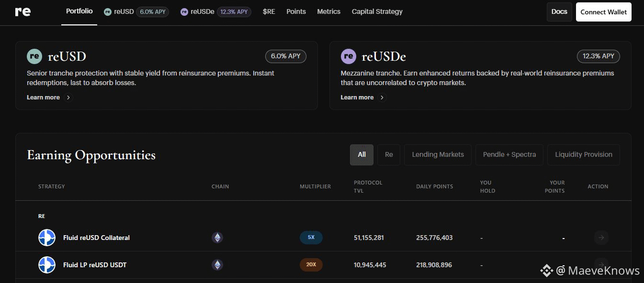
Task: Click the TVL value 10,945,445
Action: (x=370, y=265)
